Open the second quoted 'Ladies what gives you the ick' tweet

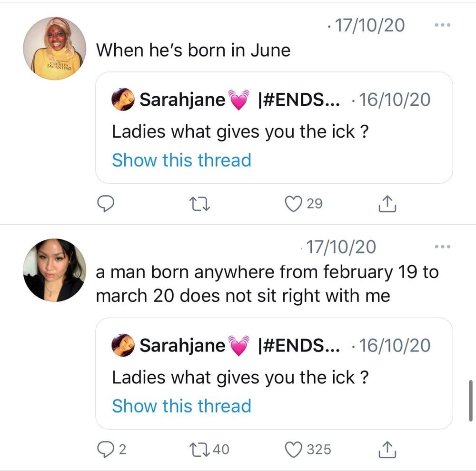point(274,373)
